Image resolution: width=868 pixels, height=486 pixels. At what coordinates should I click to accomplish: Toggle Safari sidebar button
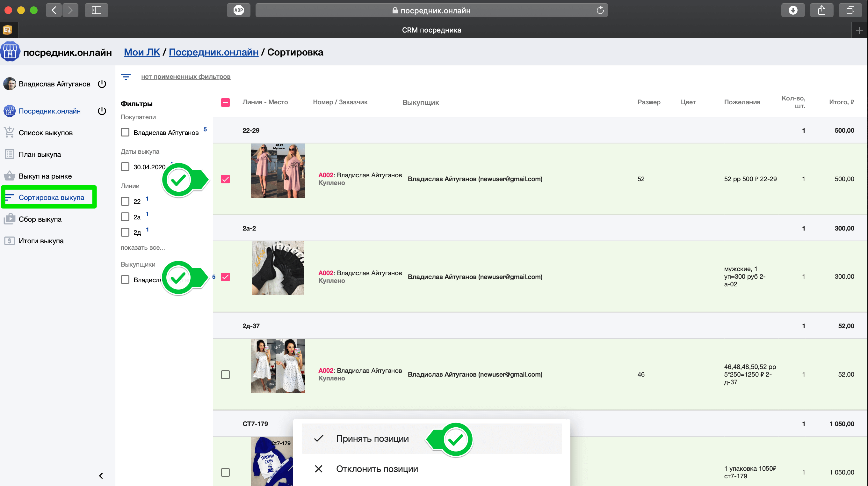pyautogui.click(x=96, y=10)
